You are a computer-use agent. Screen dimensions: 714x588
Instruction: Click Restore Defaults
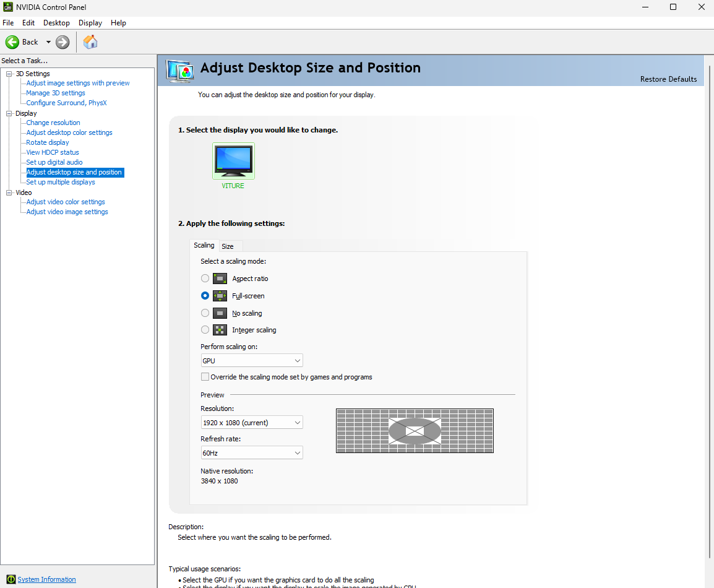tap(668, 79)
